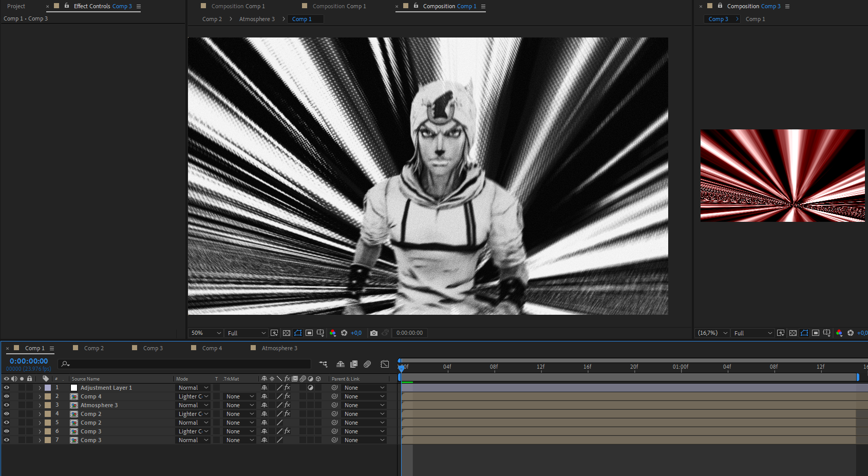Click Region of Interest icon in Comp 1 viewer
This screenshot has height=476, width=868.
[x=309, y=333]
